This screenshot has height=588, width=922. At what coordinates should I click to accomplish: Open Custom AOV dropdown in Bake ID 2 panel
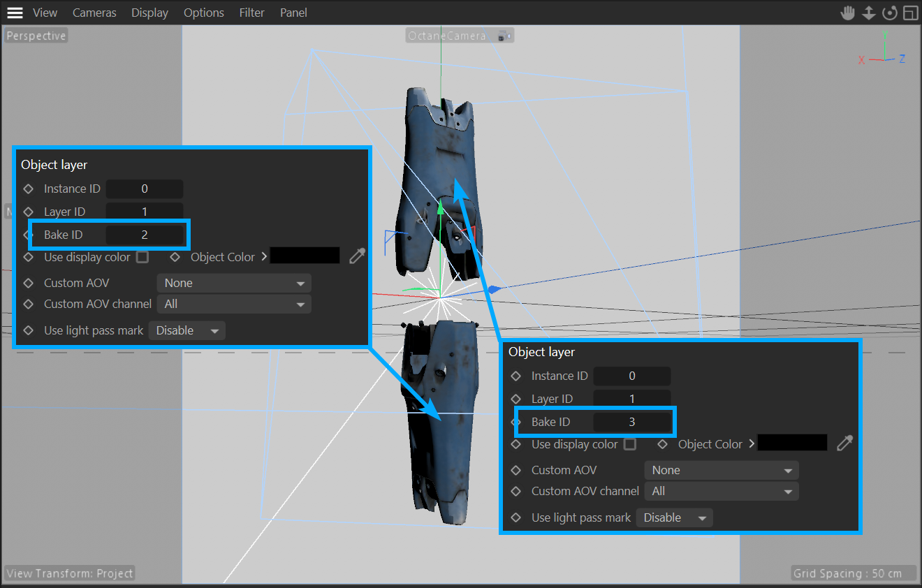pos(234,283)
